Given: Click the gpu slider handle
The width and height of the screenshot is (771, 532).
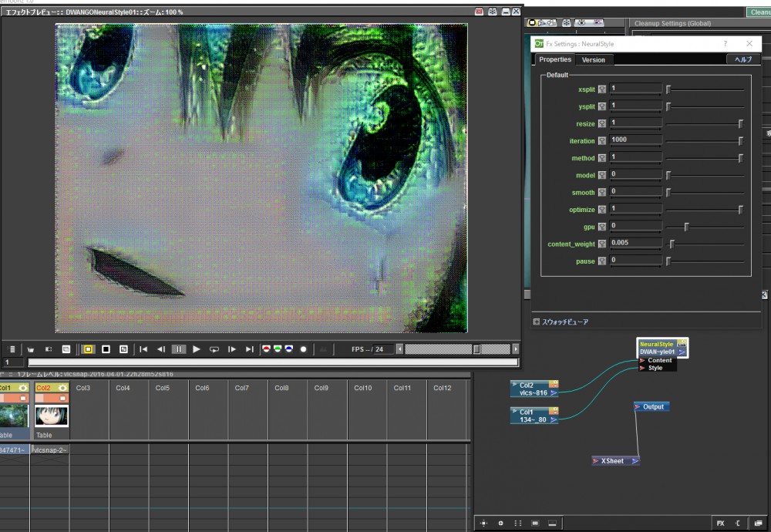Looking at the screenshot, I should click(686, 227).
